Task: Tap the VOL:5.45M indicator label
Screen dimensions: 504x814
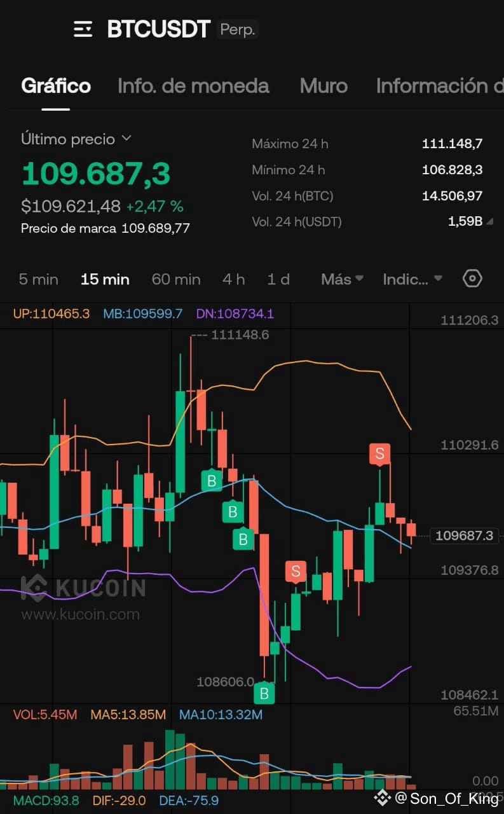Action: (45, 715)
